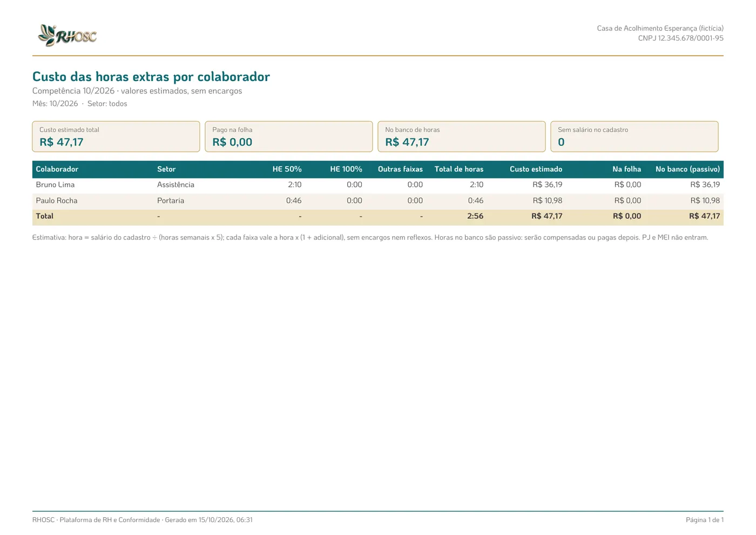
Task: Click the Total row's 'Na folha' value R$ 0,00
Action: (x=627, y=216)
